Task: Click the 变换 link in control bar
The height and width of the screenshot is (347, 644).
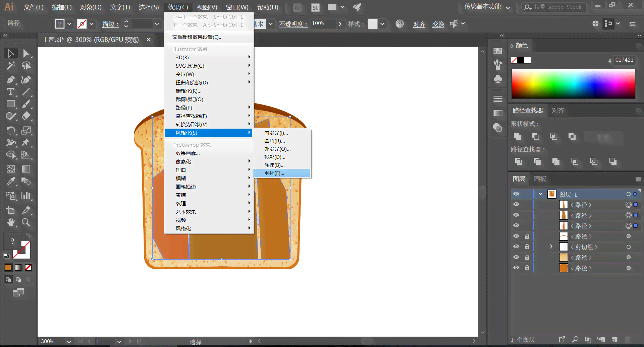Action: [x=438, y=24]
